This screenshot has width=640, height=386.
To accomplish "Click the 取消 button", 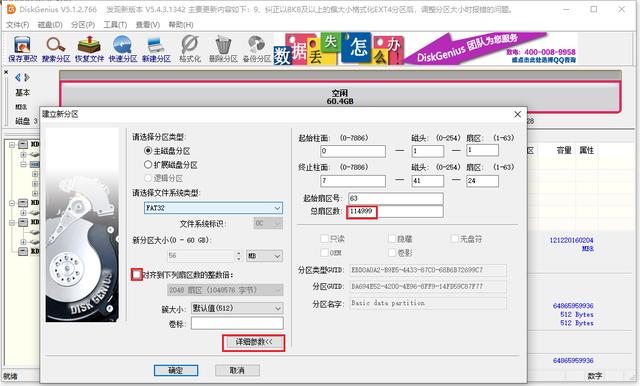I will [x=237, y=370].
